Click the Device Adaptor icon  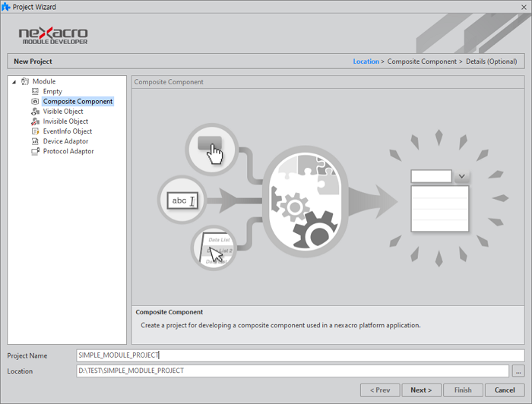pos(35,141)
